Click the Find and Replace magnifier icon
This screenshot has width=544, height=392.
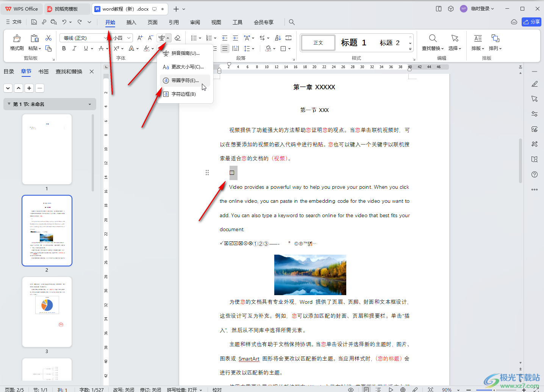point(433,38)
